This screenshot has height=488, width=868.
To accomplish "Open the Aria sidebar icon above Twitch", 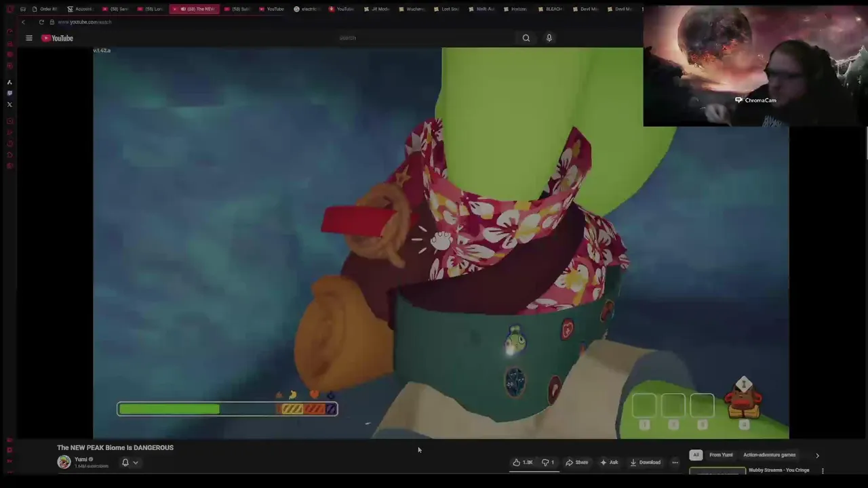I will point(9,82).
